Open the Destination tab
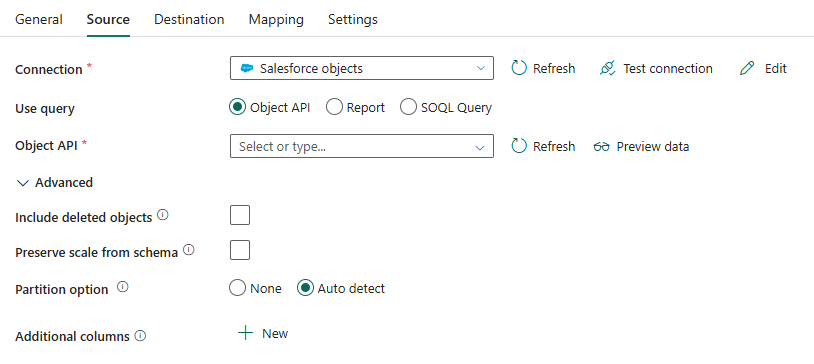This screenshot has height=364, width=814. click(x=189, y=19)
